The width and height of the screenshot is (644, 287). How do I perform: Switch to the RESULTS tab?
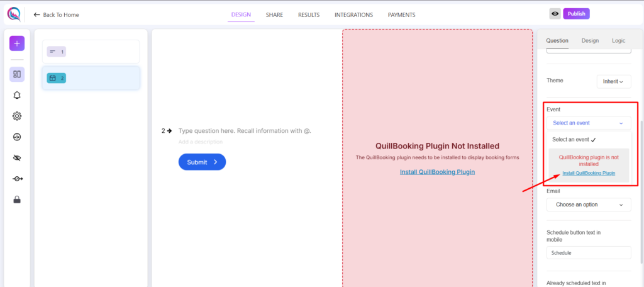[x=309, y=15]
